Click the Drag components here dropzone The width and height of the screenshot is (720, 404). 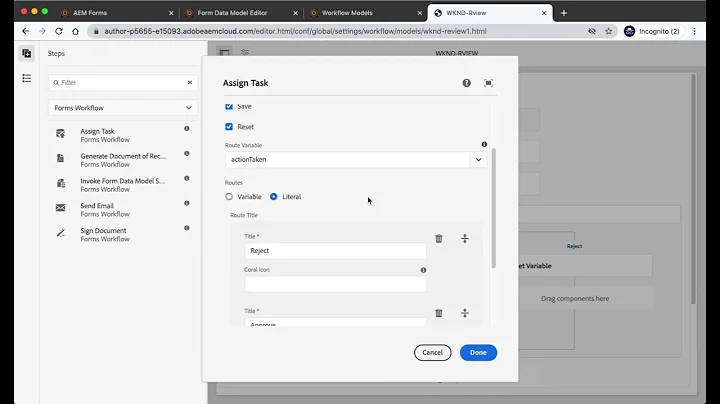(x=575, y=298)
